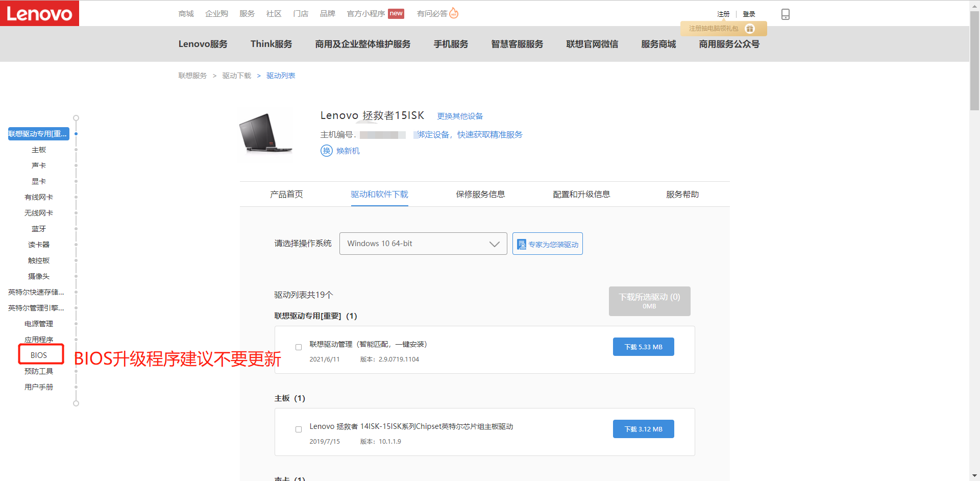Screen dimensions: 980x481
Task: Click 注册 link
Action: 723,14
